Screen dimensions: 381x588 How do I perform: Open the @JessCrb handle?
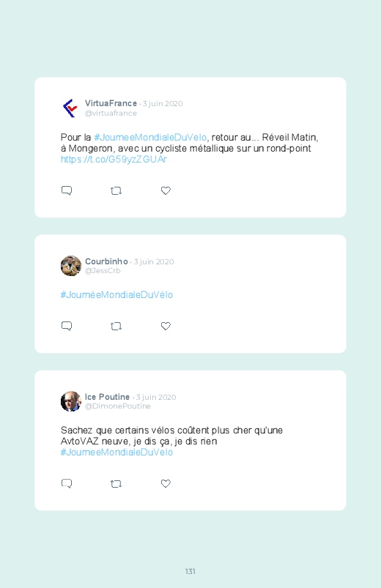pyautogui.click(x=103, y=271)
